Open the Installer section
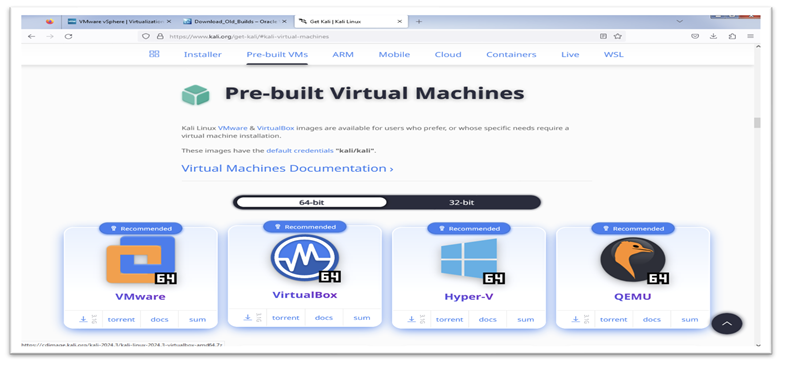Image resolution: width=798 pixels, height=368 pixels. (203, 54)
